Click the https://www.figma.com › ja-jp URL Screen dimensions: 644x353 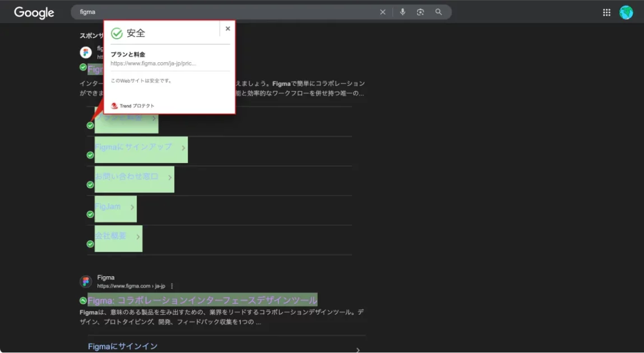pyautogui.click(x=131, y=286)
